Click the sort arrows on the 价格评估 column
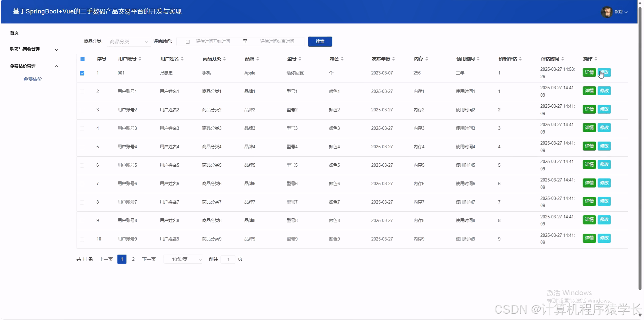This screenshot has height=320, width=644. tap(520, 58)
